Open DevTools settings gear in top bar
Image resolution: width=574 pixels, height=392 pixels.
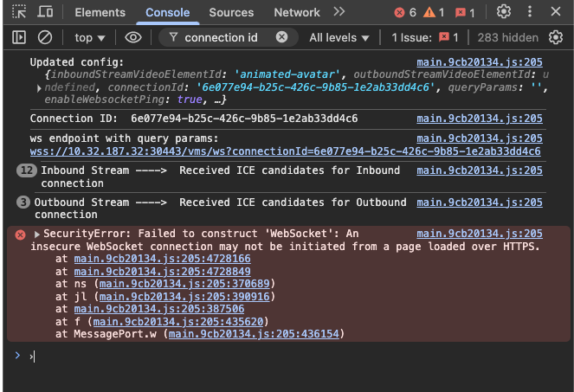[504, 12]
